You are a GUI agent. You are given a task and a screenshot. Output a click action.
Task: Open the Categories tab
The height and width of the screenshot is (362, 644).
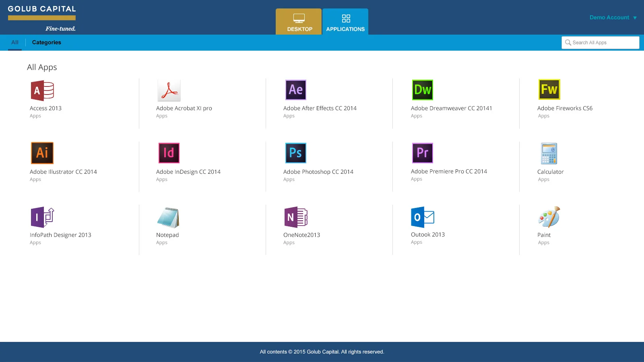click(x=47, y=42)
